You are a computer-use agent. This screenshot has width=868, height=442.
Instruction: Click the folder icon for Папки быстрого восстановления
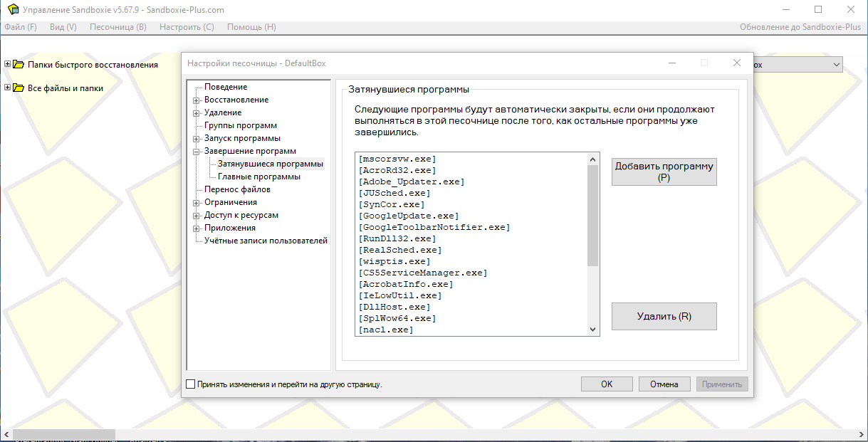pos(19,64)
